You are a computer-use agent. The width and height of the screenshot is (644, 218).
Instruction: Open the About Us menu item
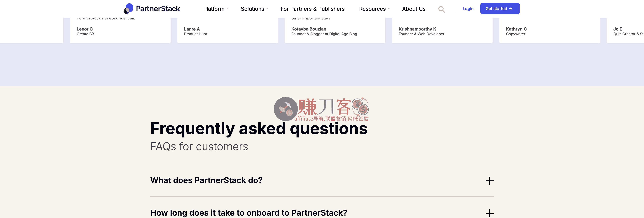click(x=414, y=9)
